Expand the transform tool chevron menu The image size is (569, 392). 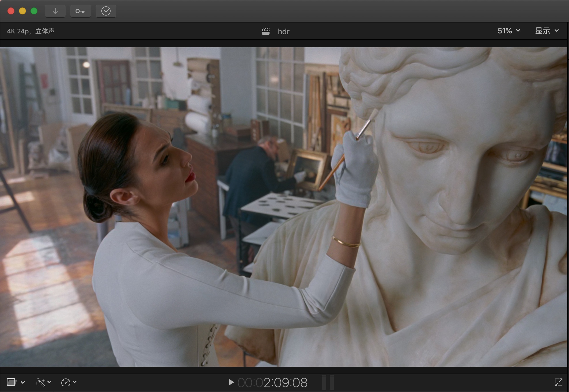pyautogui.click(x=23, y=382)
